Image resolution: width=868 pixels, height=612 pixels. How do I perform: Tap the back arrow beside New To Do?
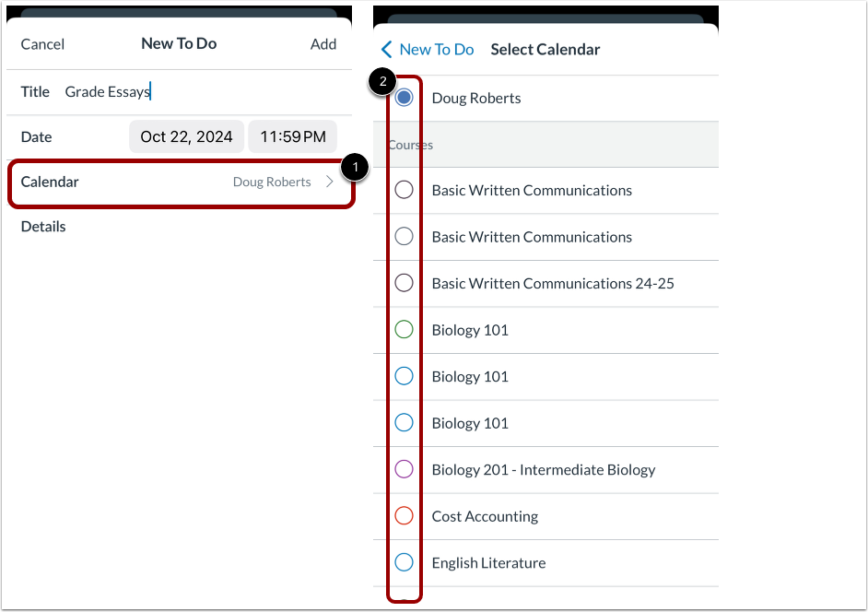[x=386, y=49]
